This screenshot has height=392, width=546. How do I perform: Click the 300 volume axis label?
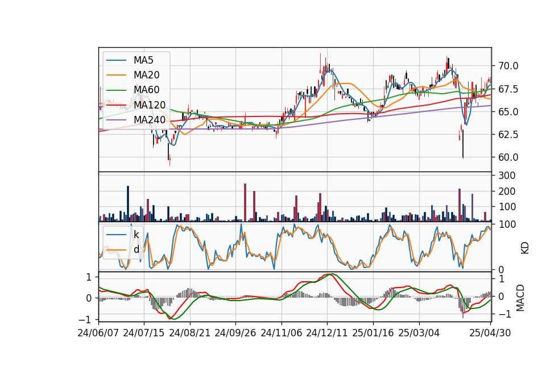507,176
